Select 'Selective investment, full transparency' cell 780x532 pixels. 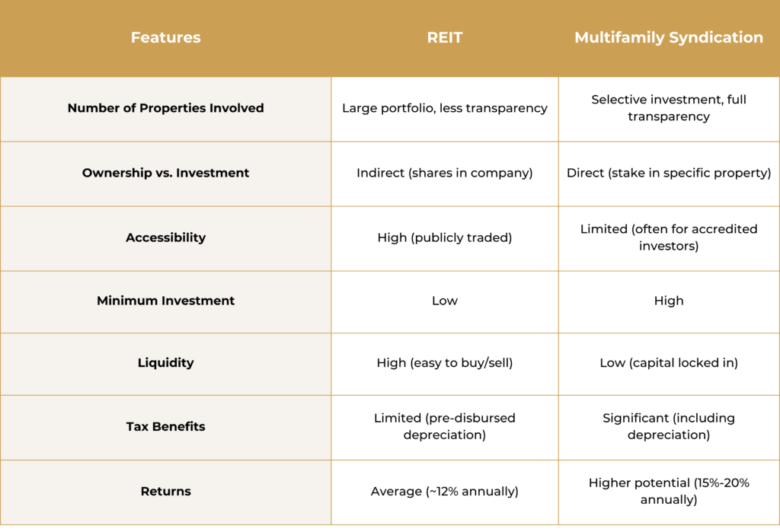669,108
